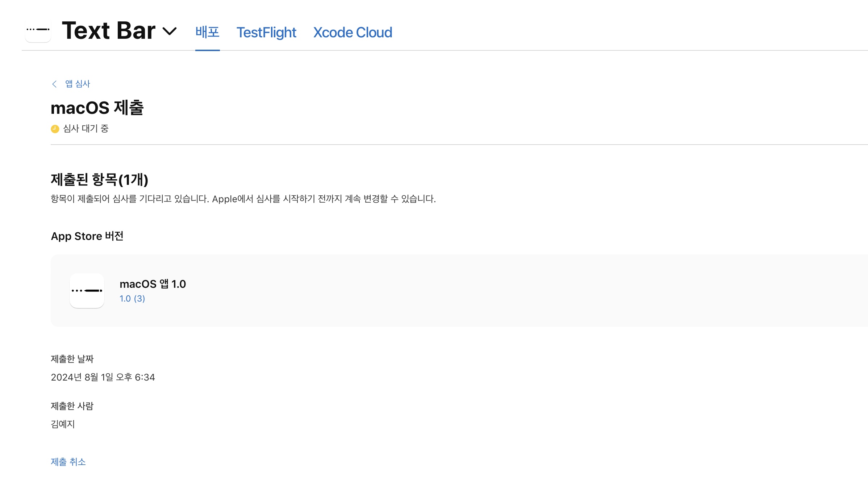Viewport: 868px width, 490px height.
Task: Switch to the TestFlight tab
Action: point(266,32)
